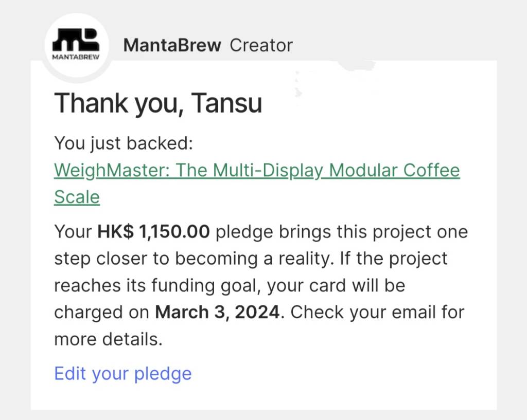Viewport: 527px width, 420px height.
Task: Click the name "Tansu" in heading
Action: [227, 103]
